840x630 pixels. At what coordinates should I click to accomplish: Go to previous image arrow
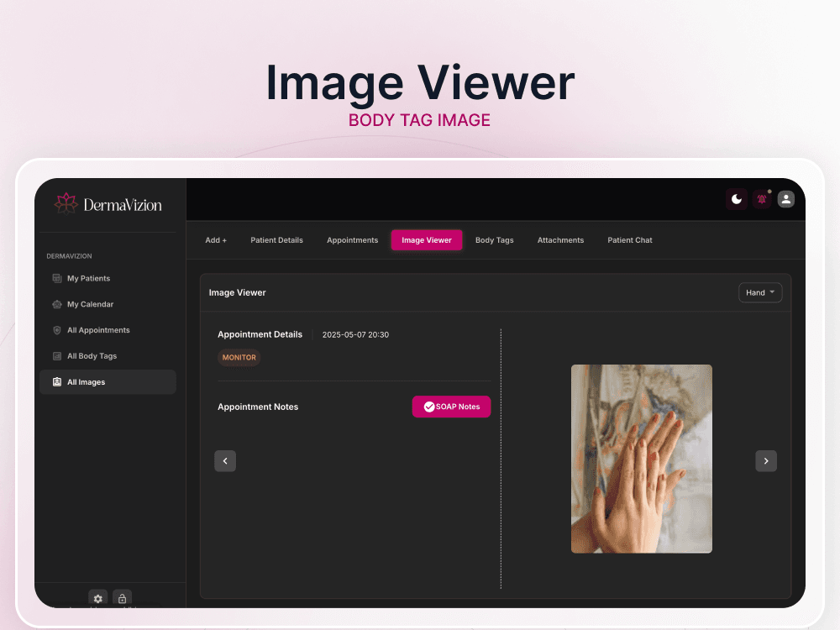225,460
